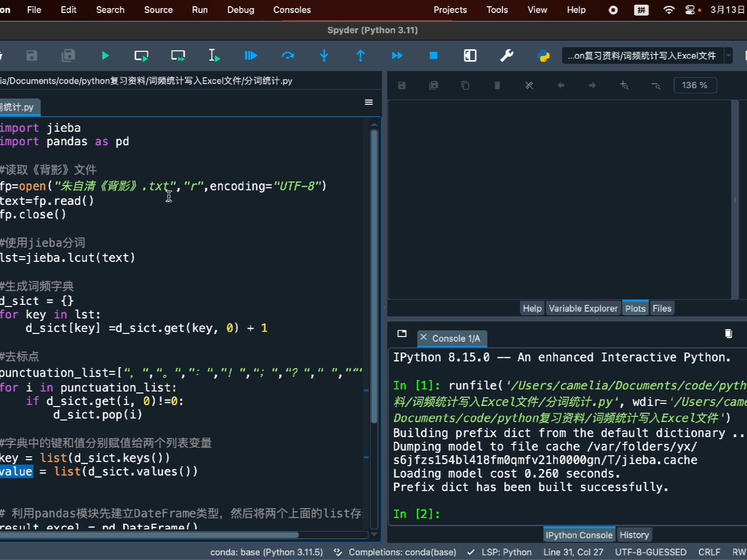747x560 pixels.
Task: Switch to the Variable Explorer tab
Action: [583, 309]
